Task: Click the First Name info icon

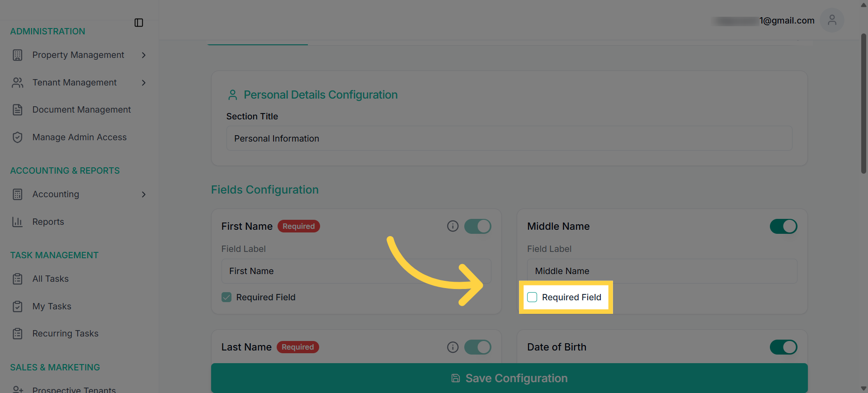Action: click(453, 226)
